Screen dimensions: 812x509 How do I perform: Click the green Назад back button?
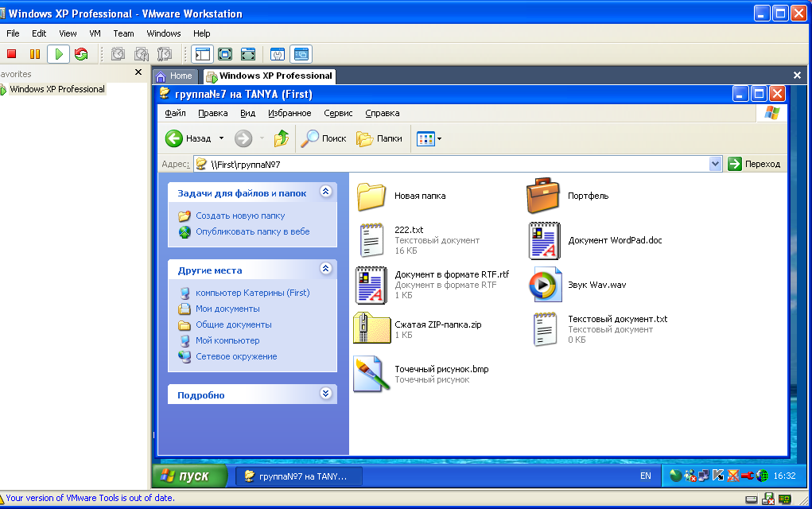click(188, 138)
